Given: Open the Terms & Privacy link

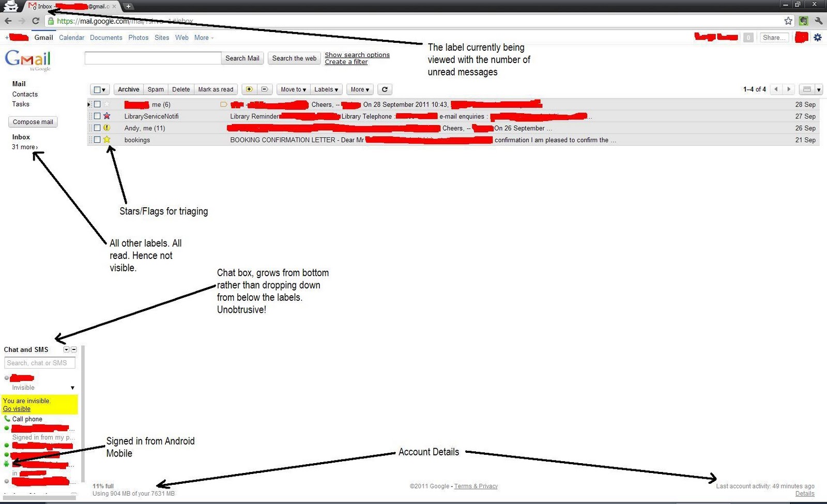Looking at the screenshot, I should pyautogui.click(x=476, y=486).
